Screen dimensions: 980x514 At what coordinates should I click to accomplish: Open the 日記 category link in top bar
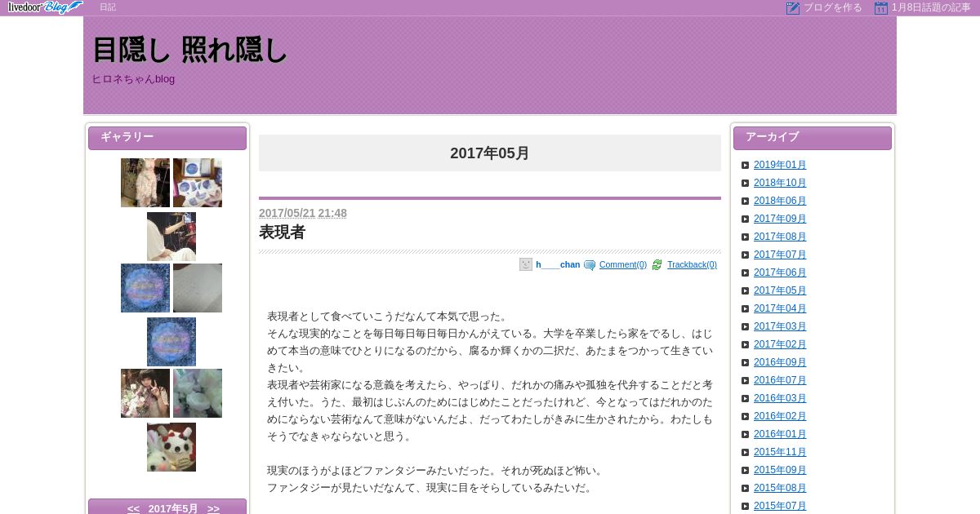108,7
